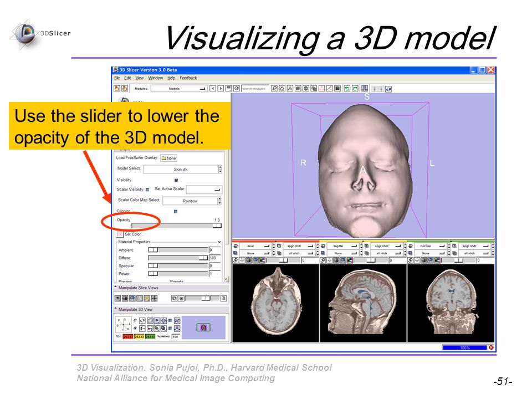The width and height of the screenshot is (532, 399).
Task: Click the home module icon in toolbar
Action: 282,89
